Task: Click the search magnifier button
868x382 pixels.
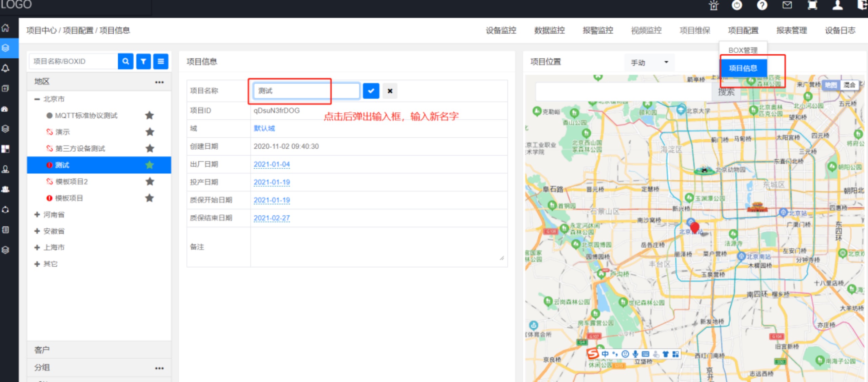Action: click(125, 61)
